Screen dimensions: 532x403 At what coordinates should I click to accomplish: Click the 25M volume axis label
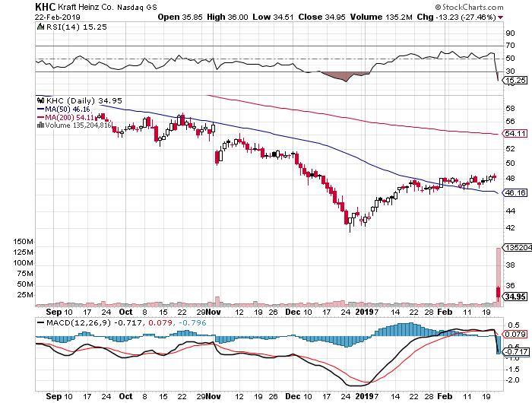(25, 295)
